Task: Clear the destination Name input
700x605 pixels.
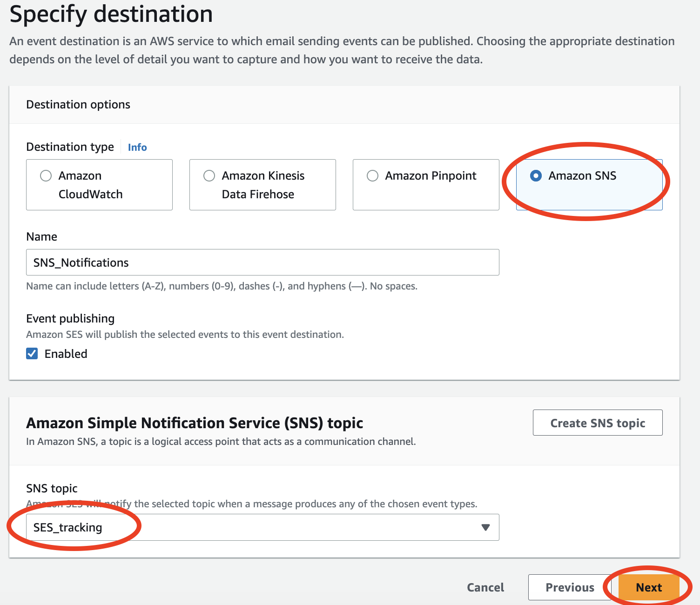Action: click(263, 262)
